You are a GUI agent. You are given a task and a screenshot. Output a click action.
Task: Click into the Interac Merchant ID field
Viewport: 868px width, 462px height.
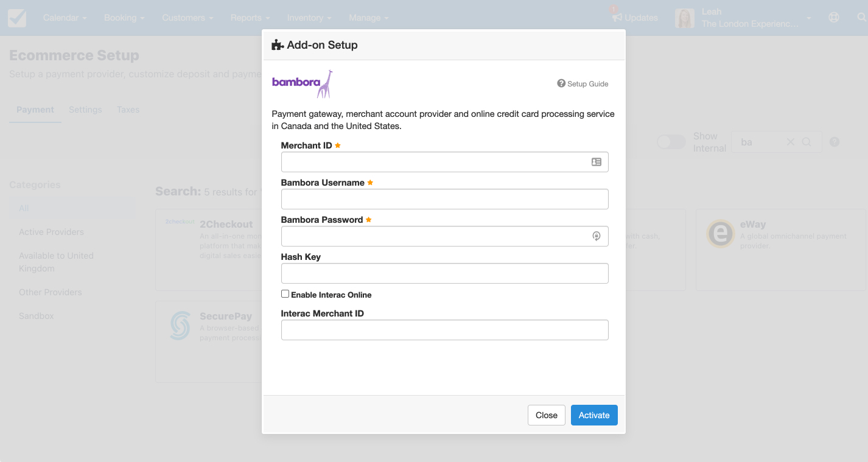pyautogui.click(x=444, y=330)
